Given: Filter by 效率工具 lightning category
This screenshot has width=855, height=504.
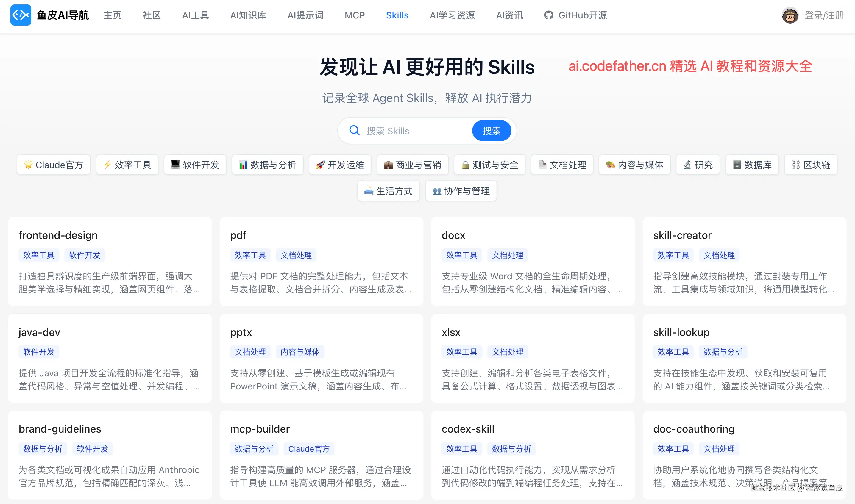Looking at the screenshot, I should (127, 165).
